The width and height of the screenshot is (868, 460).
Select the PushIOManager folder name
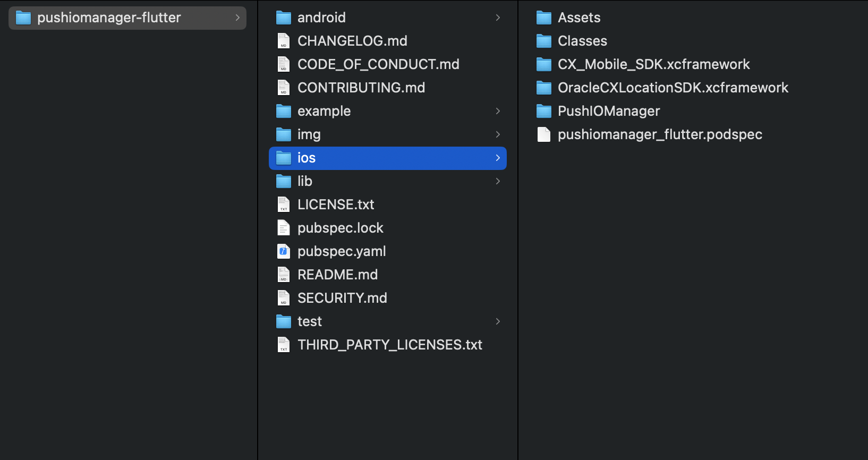[609, 111]
